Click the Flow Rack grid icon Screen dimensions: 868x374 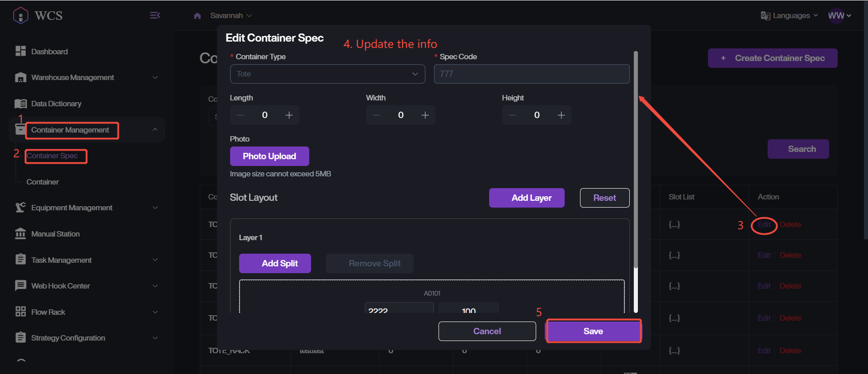click(x=20, y=312)
